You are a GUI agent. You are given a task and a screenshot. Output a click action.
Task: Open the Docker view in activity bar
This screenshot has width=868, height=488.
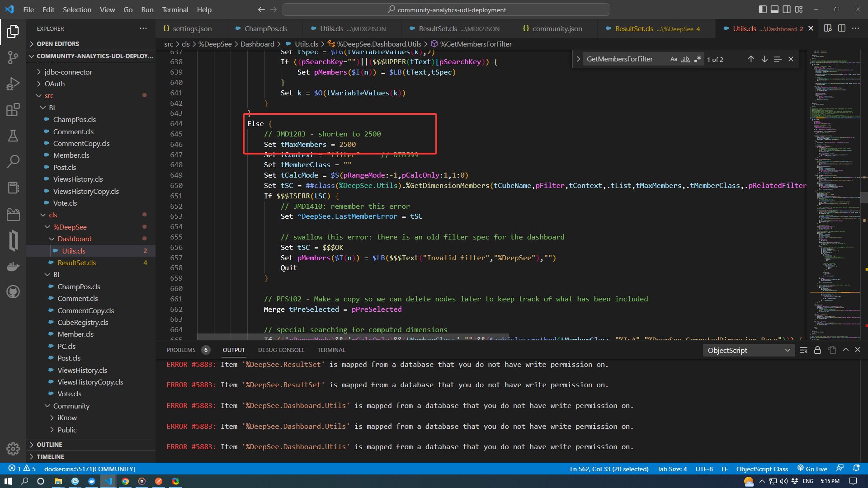point(13,267)
